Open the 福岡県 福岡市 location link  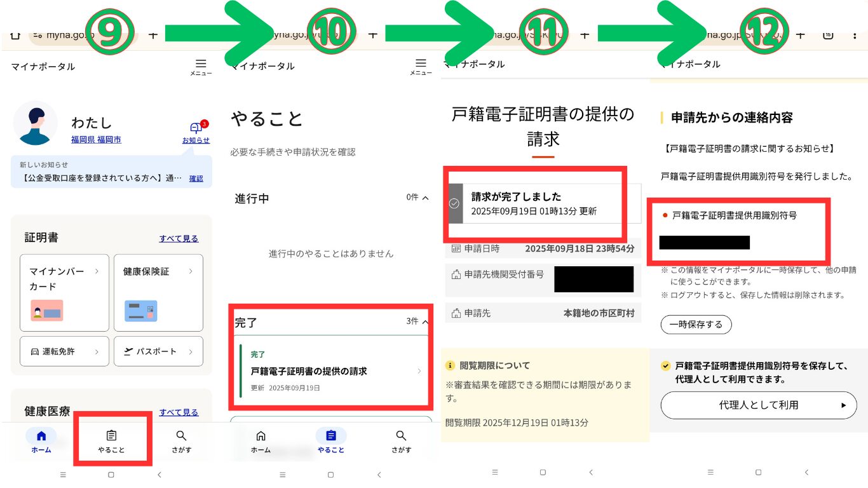pos(96,140)
